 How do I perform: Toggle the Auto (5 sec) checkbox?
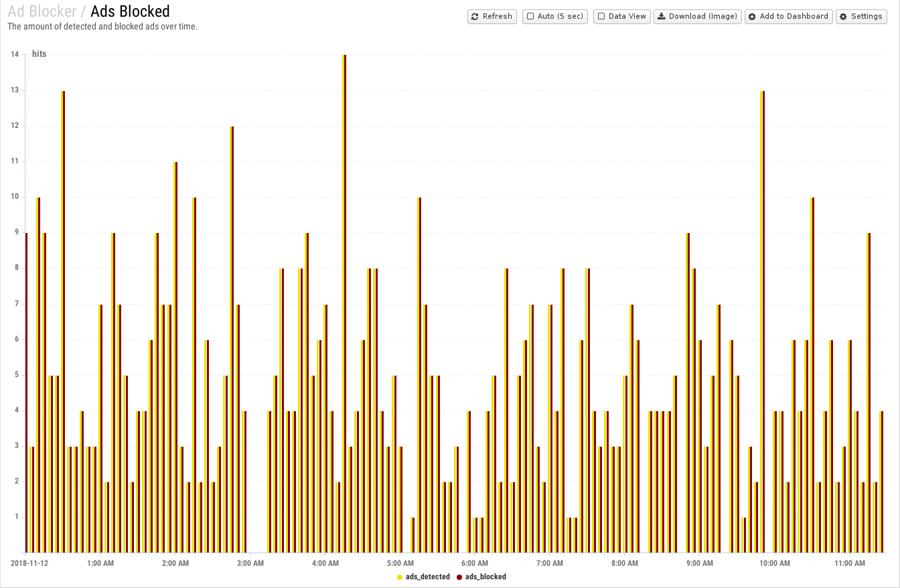[x=530, y=17]
